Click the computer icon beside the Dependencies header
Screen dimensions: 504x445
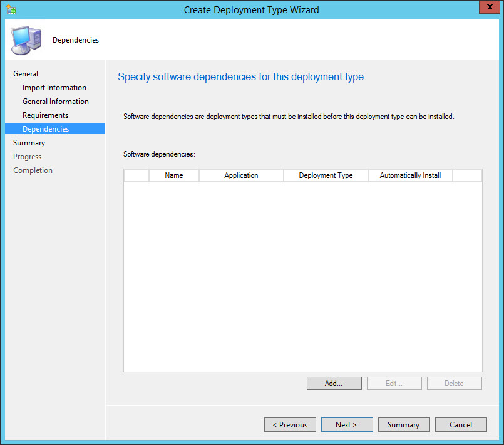(x=26, y=40)
